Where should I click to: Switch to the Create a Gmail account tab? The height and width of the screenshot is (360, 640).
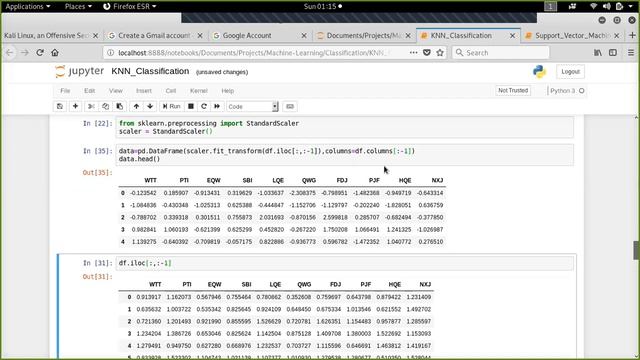(154, 36)
